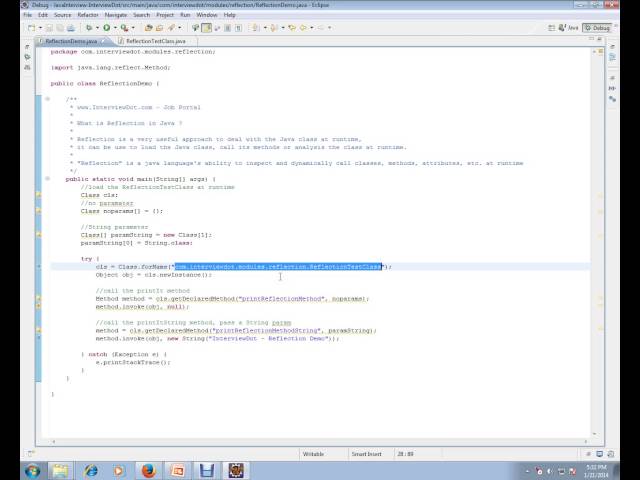The image size is (640, 480).
Task: Open the Project menu
Action: point(165,15)
